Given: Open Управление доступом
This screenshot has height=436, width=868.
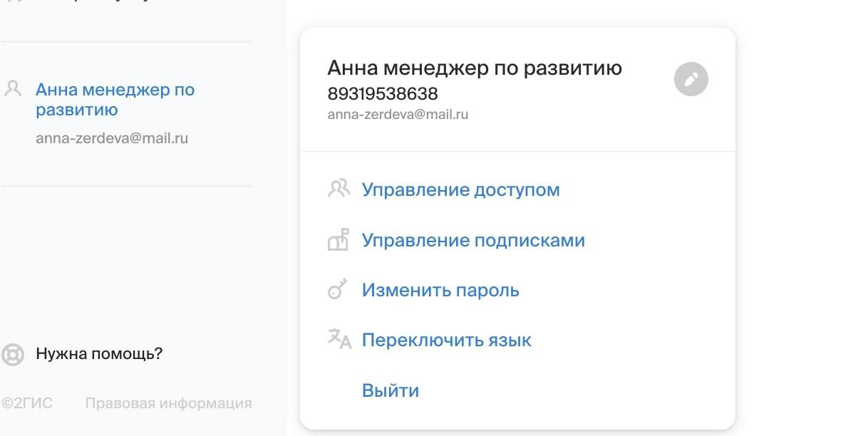Looking at the screenshot, I should (460, 190).
